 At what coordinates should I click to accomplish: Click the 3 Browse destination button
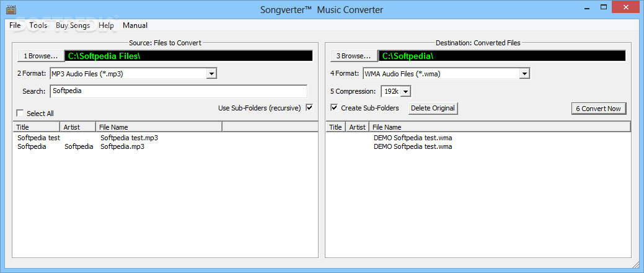[x=354, y=56]
